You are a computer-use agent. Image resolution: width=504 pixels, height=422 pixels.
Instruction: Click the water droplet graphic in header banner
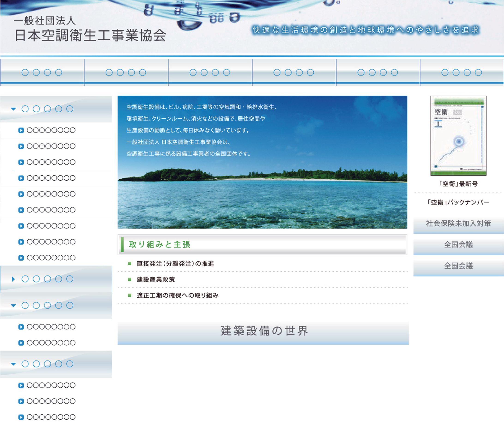click(x=190, y=24)
